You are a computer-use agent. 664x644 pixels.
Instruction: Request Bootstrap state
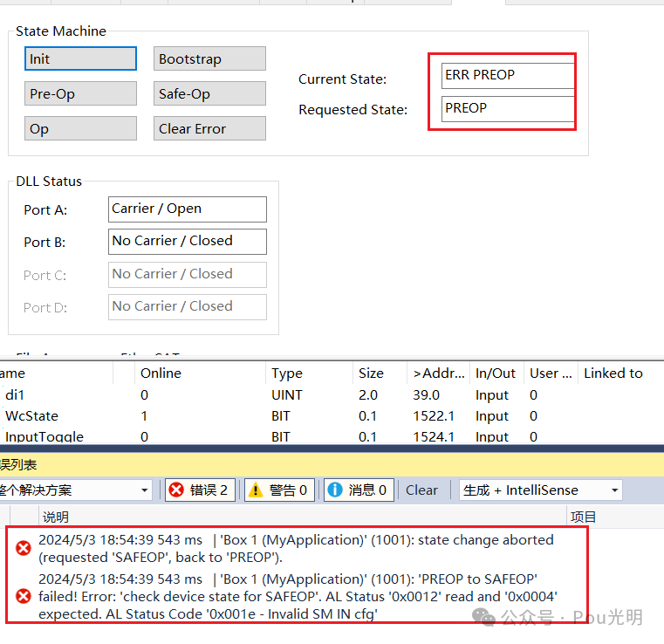pyautogui.click(x=209, y=58)
